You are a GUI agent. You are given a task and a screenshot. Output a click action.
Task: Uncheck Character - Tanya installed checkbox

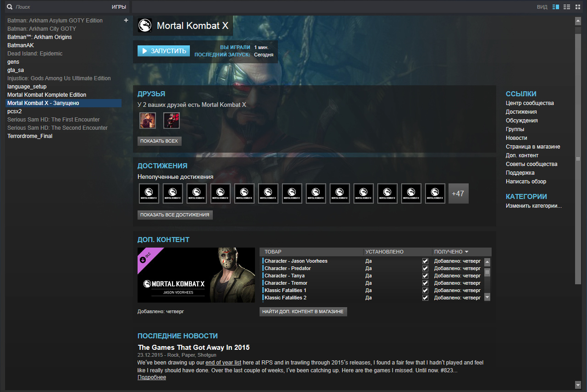pos(425,276)
